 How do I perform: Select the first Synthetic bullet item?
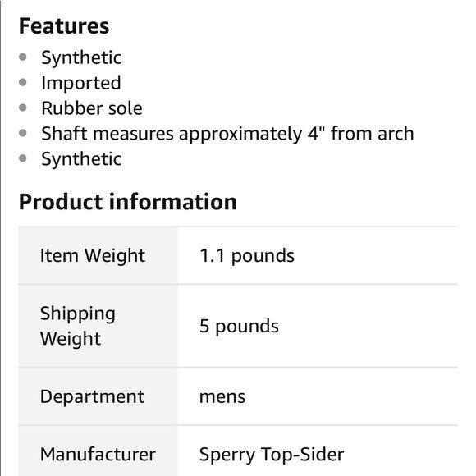[x=81, y=57]
